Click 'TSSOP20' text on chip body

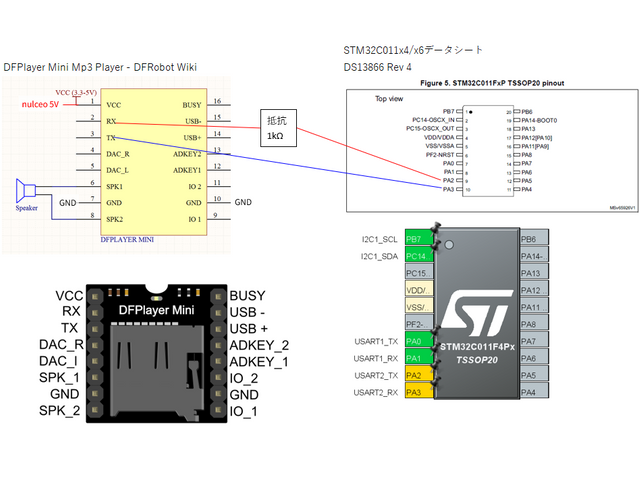[x=477, y=360]
